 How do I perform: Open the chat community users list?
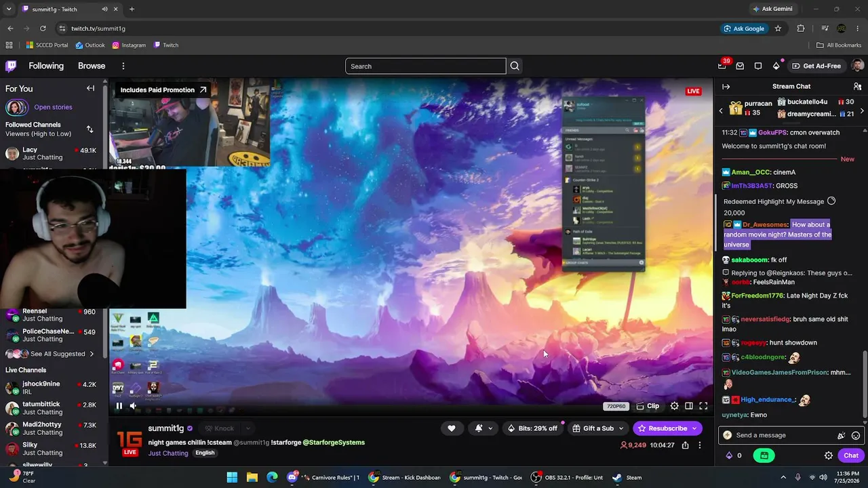click(x=857, y=86)
